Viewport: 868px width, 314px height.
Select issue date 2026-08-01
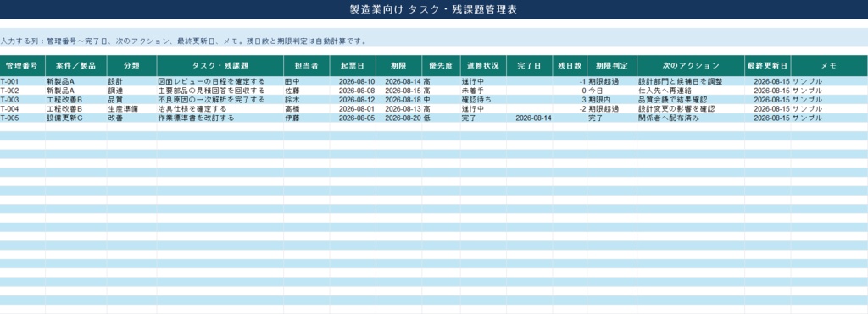coord(353,109)
